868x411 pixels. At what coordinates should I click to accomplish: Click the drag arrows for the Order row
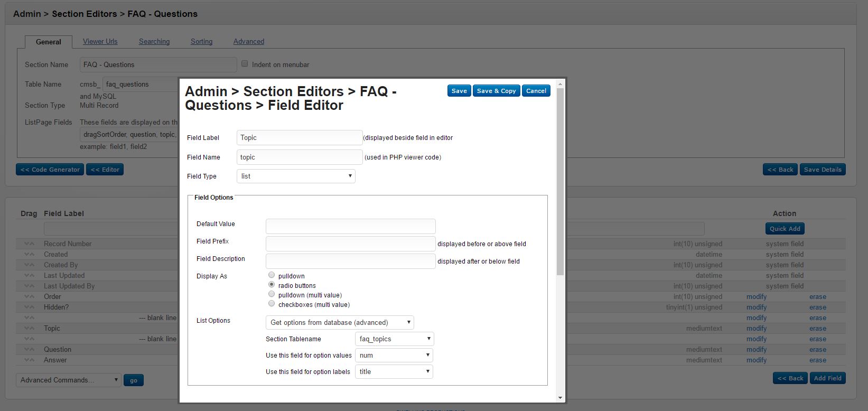pyautogui.click(x=29, y=297)
